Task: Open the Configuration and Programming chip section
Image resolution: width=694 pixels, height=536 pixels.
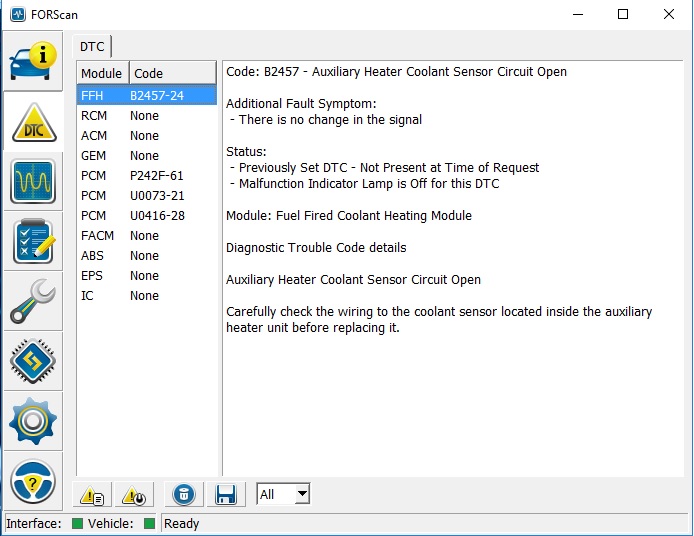Action: (33, 361)
